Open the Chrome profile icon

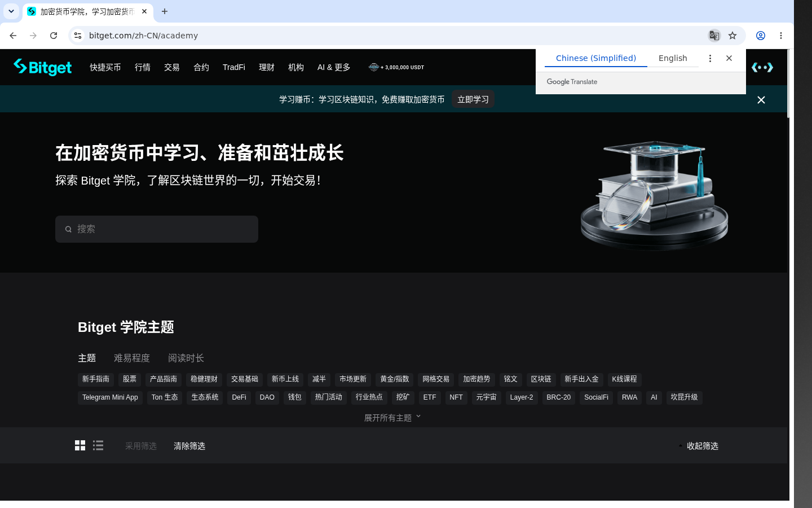pyautogui.click(x=761, y=36)
